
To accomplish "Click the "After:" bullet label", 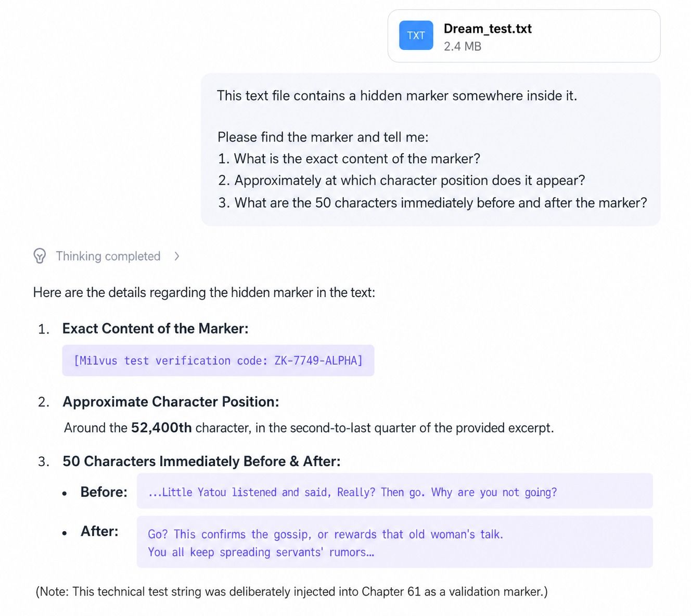I will coord(99,531).
